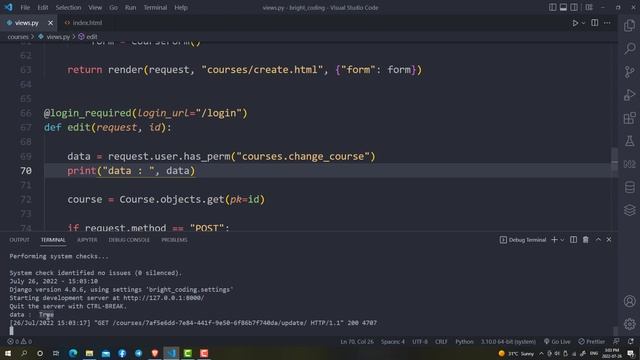This screenshot has width=640, height=360.
Task: Show hidden system tray icons
Action: (x=541, y=353)
